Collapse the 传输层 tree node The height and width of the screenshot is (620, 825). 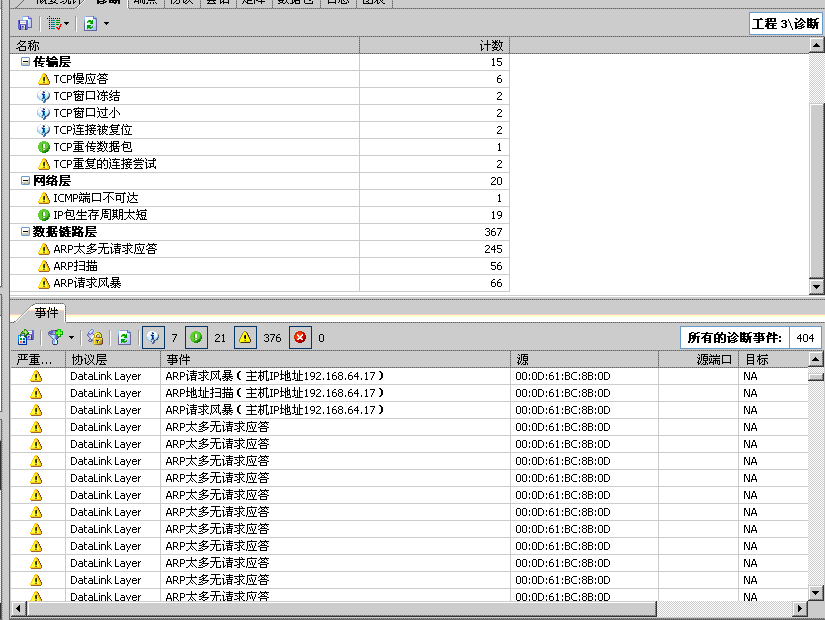point(25,62)
